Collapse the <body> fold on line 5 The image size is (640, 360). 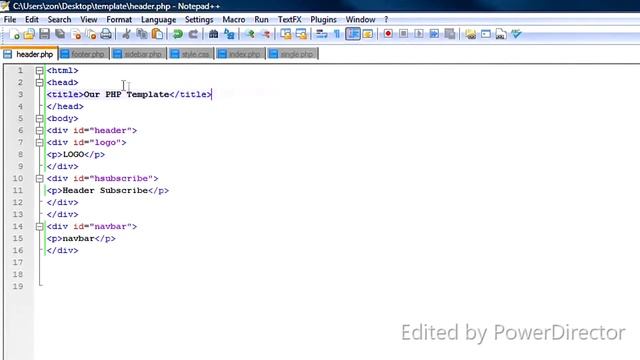tap(40, 118)
